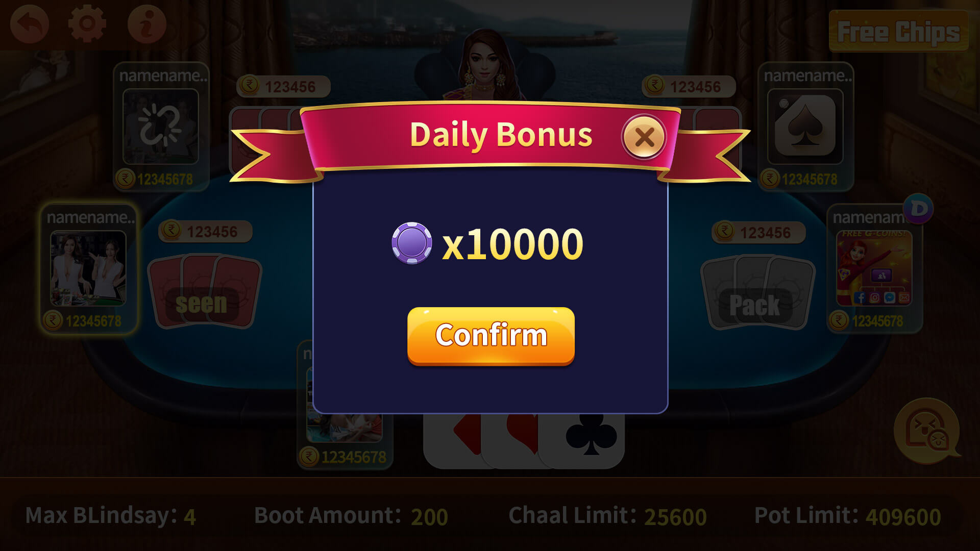Close the Daily Bonus popup
Screen dimensions: 980x551
click(644, 137)
